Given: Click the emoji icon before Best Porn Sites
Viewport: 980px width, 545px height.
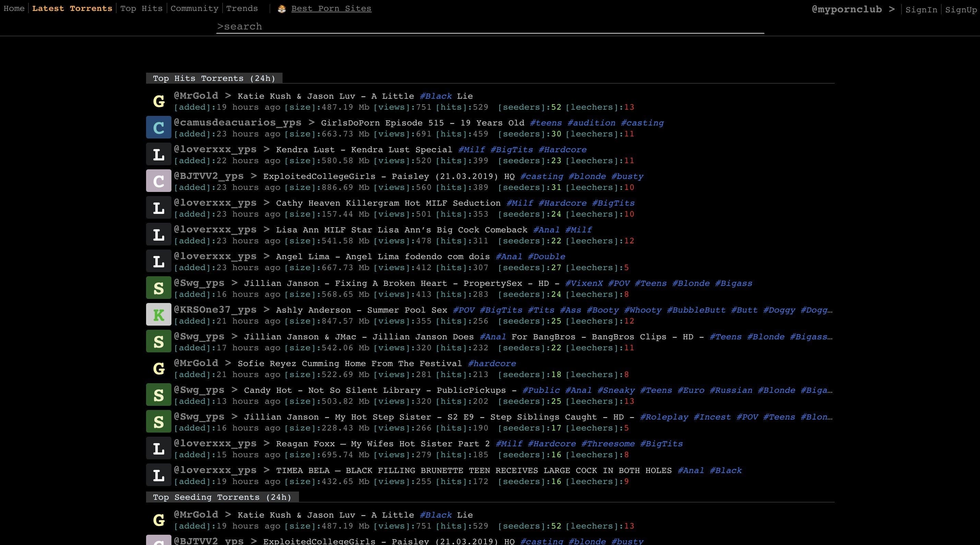Looking at the screenshot, I should pos(282,9).
